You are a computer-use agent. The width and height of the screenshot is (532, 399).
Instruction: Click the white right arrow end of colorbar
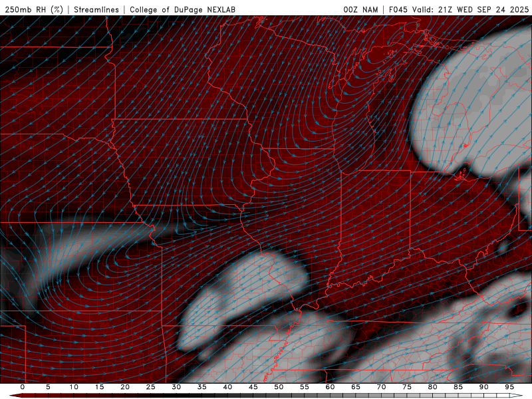(517, 396)
